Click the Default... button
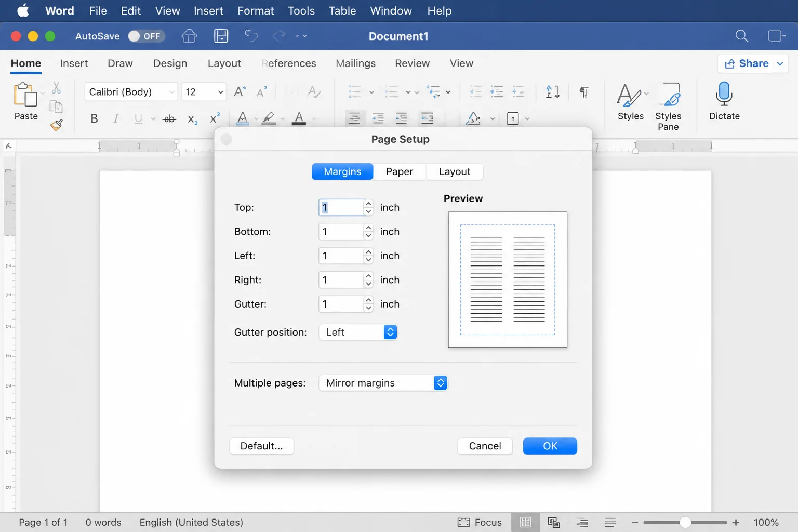 tap(261, 446)
